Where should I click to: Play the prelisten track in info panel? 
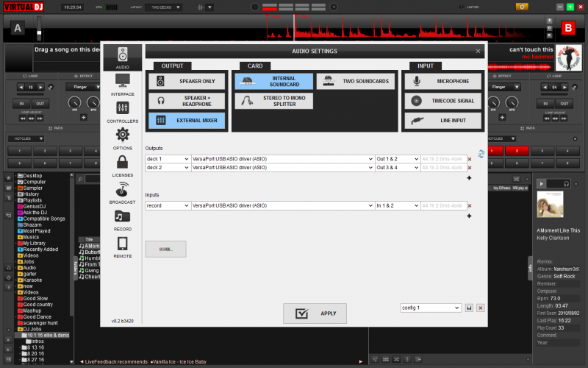541,183
